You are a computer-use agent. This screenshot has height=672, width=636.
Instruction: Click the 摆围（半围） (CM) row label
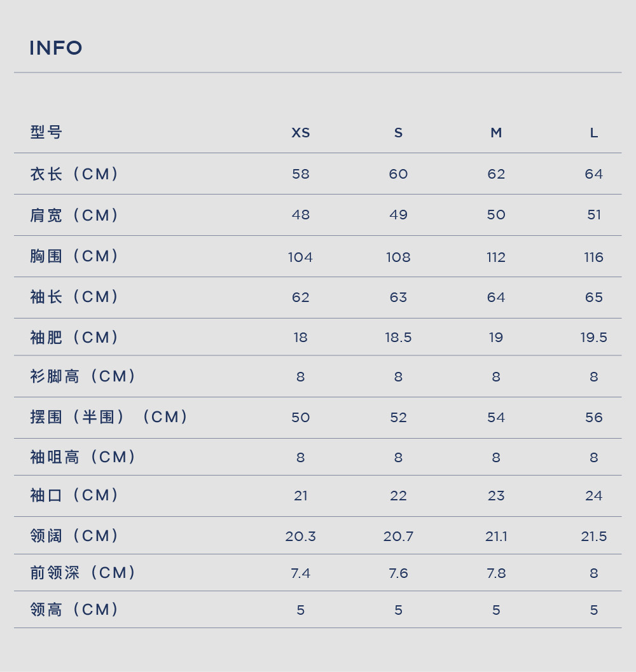(109, 417)
